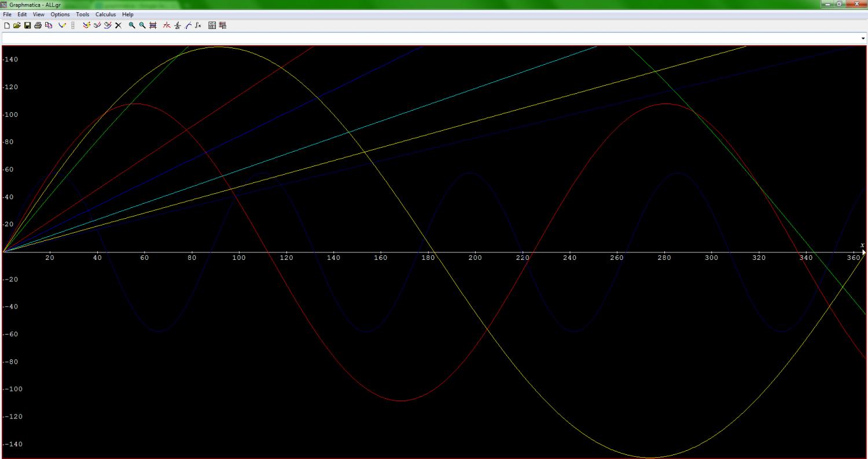Screen dimensions: 868x459
Task: Open the File menu
Action: click(x=8, y=14)
